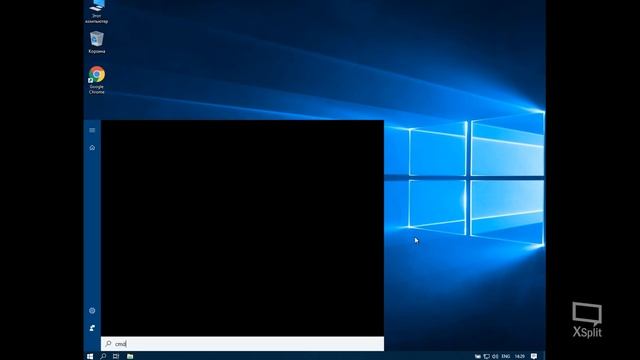
Task: Click the network icon in system tray
Action: click(487, 356)
